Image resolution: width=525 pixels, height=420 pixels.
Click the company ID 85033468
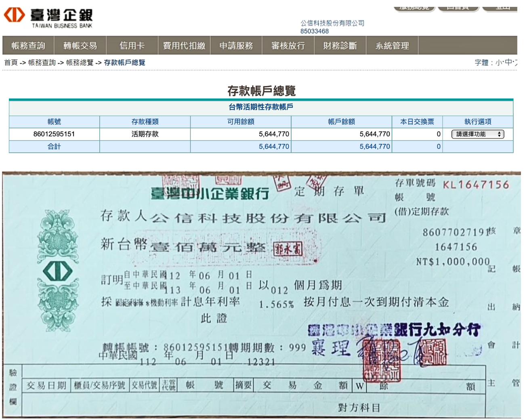click(315, 31)
